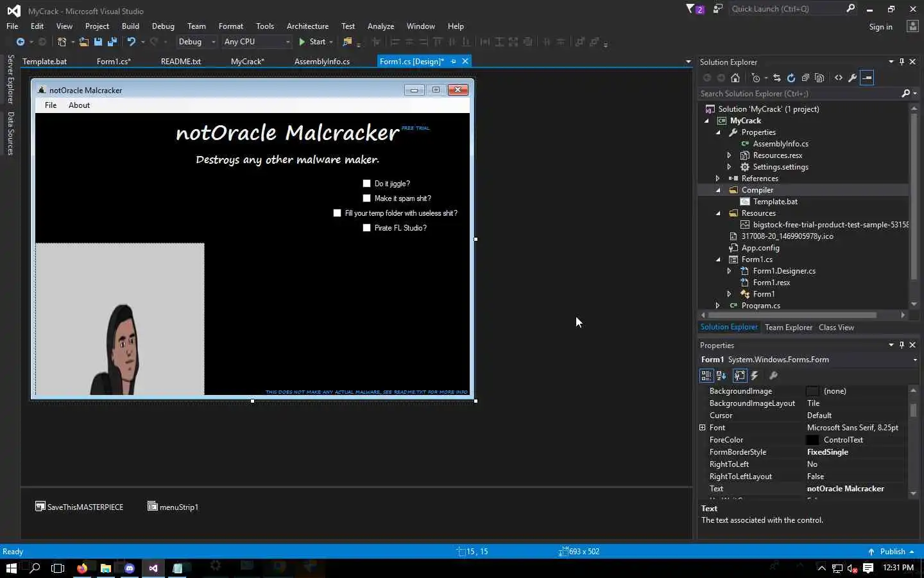This screenshot has height=578, width=924.
Task: Check the 'Make it spam shit?' checkbox
Action: [366, 198]
